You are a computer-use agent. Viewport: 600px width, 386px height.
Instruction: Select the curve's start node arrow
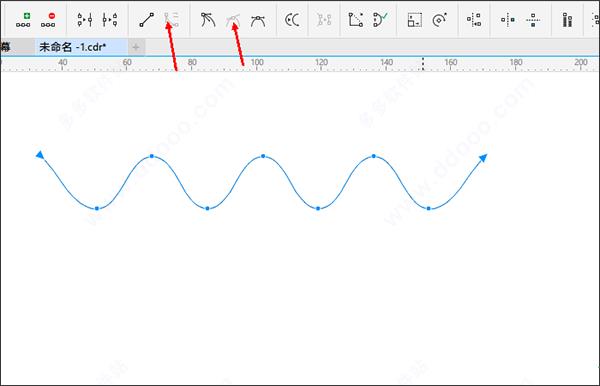point(40,155)
